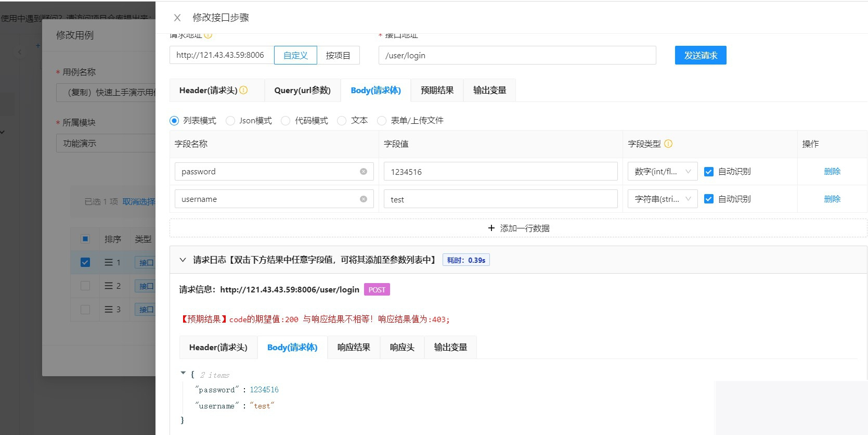Disable 自动识别 checkbox for password row
The image size is (868, 435).
pos(708,172)
